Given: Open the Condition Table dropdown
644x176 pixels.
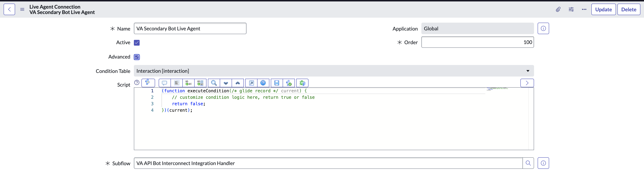Looking at the screenshot, I should (x=334, y=71).
